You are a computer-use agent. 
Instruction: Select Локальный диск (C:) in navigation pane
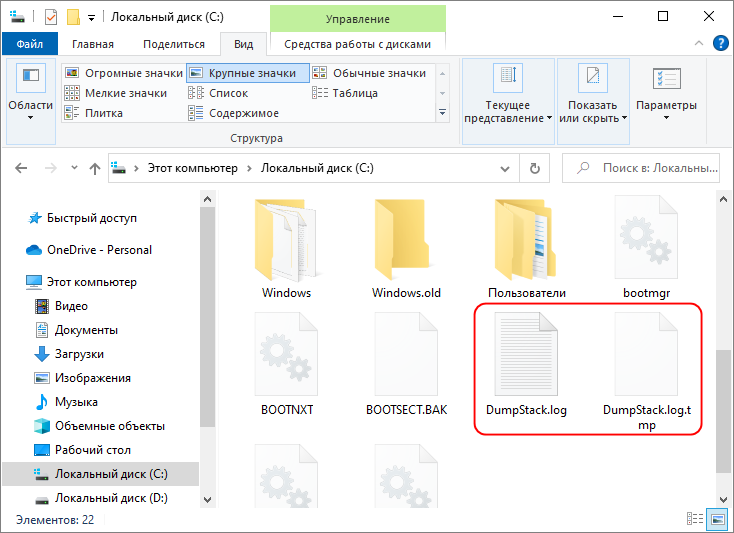[101, 474]
